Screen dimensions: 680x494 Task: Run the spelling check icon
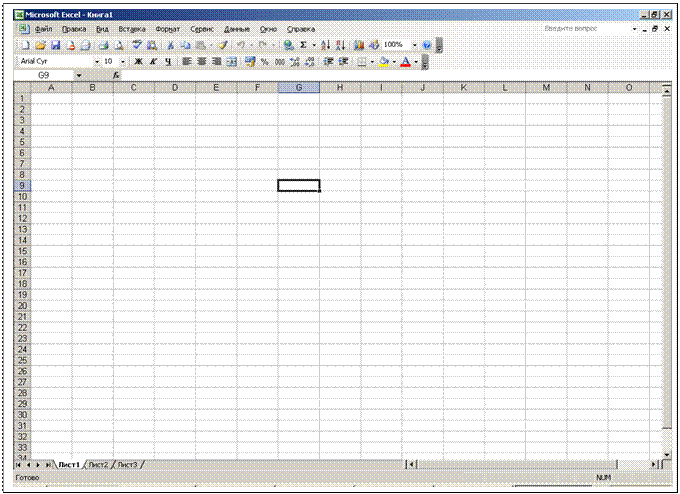[137, 45]
